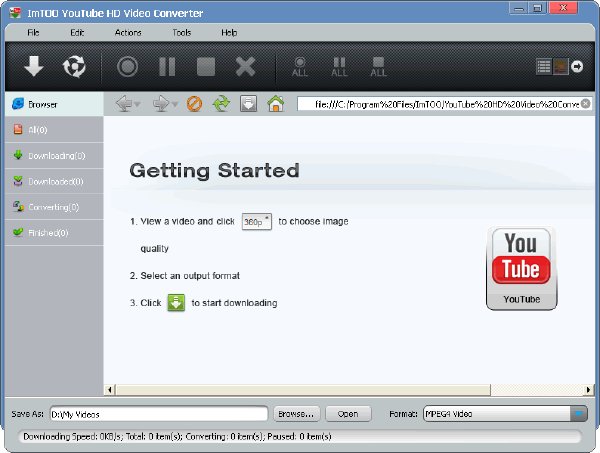This screenshot has width=600, height=453.
Task: Maximize the converter window
Action: point(538,8)
